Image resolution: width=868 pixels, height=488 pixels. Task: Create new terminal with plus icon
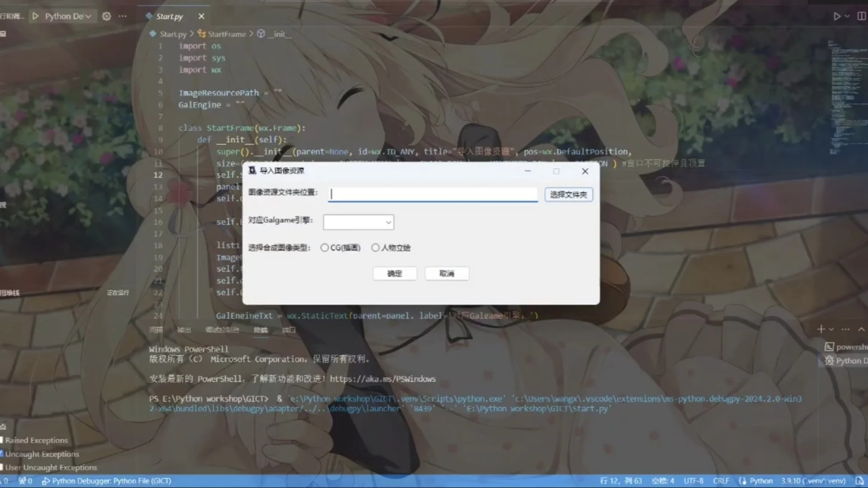click(x=821, y=329)
